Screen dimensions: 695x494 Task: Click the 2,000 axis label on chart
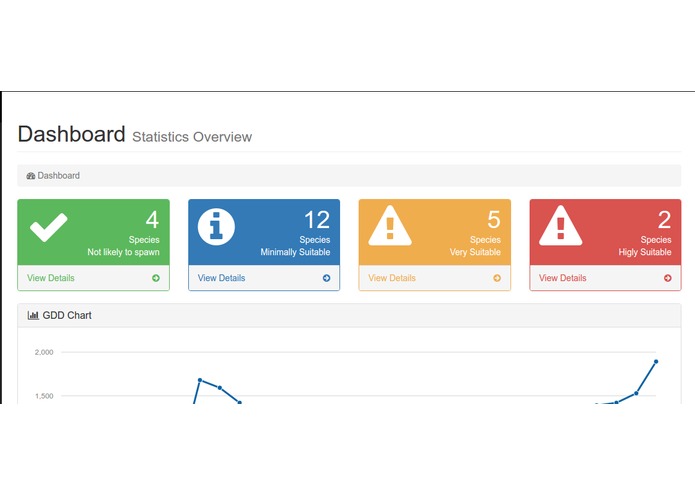coord(44,352)
